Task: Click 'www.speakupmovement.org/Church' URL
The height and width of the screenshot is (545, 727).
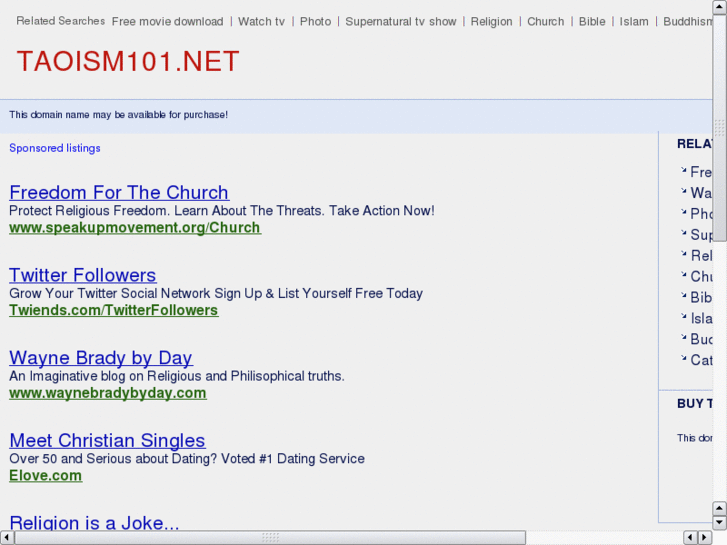Action: tap(135, 228)
